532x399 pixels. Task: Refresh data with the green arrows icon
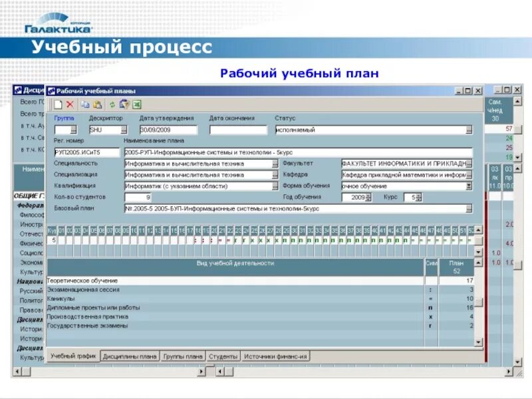(x=112, y=104)
